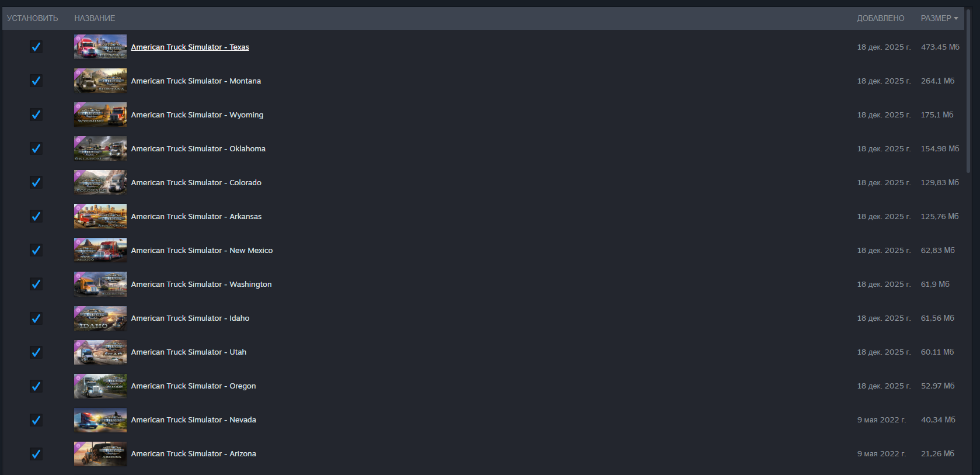Open American Truck Simulator - Texas link
Viewport: 980px width, 475px height.
pos(190,47)
